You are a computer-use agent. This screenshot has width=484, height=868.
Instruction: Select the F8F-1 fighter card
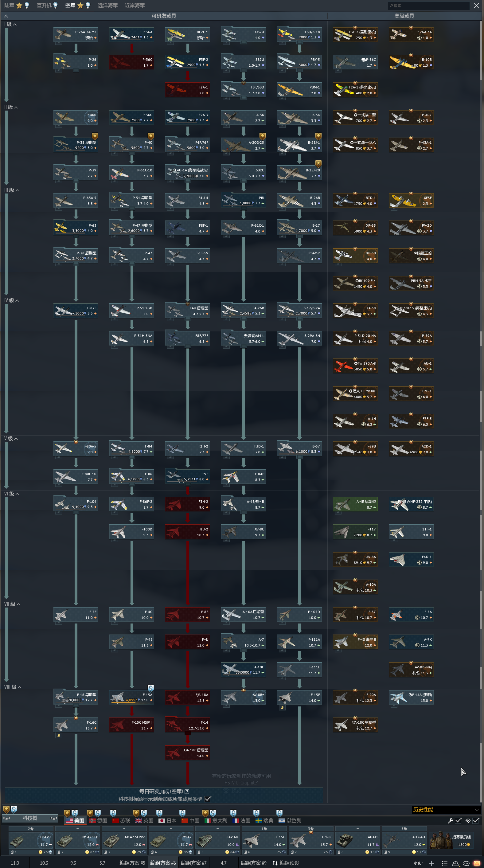pyautogui.click(x=188, y=228)
